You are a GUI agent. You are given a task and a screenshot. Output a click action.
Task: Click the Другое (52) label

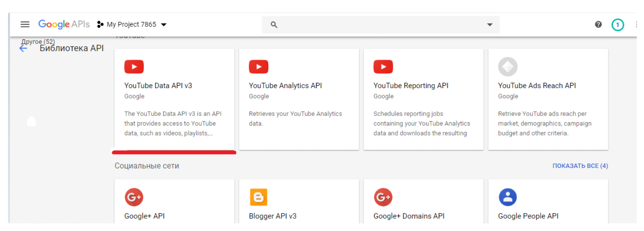click(38, 42)
